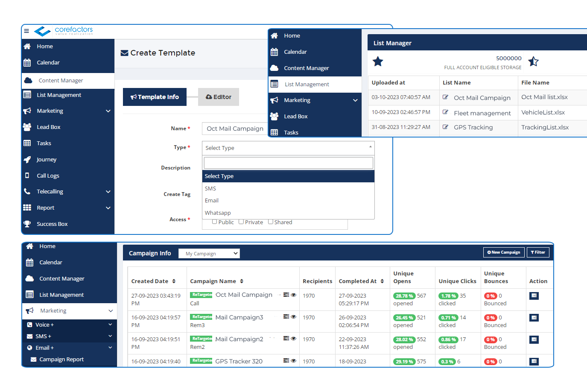Click inside the Name field showing Oct Mail Campaign
Screen dimensions: 587x392
click(234, 129)
